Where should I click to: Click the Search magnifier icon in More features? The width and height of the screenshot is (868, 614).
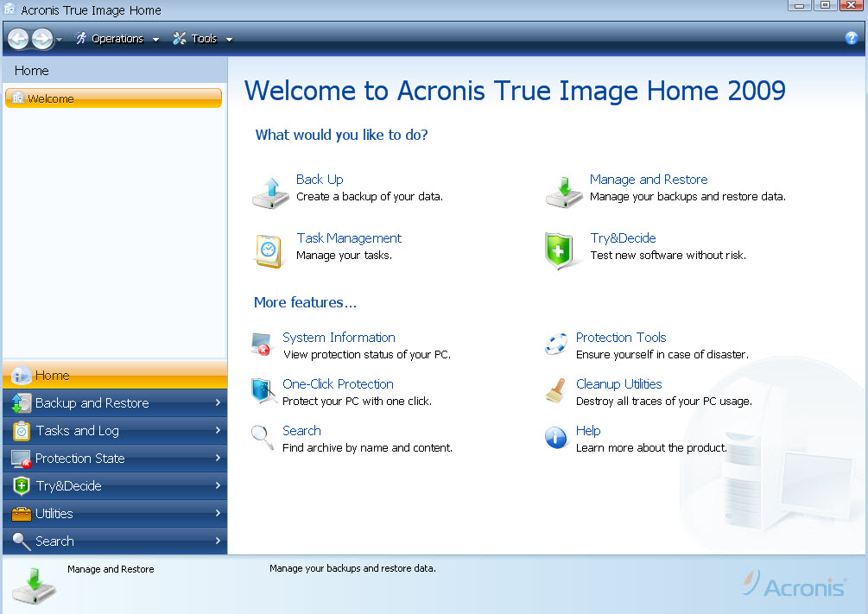(x=263, y=438)
